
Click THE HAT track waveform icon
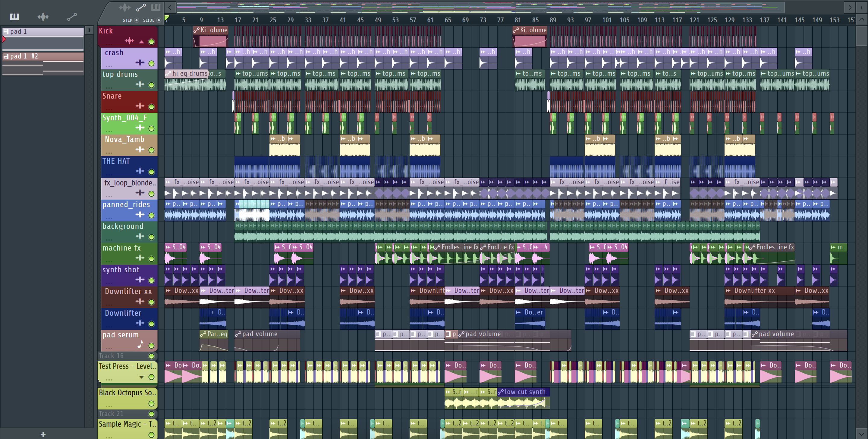140,171
